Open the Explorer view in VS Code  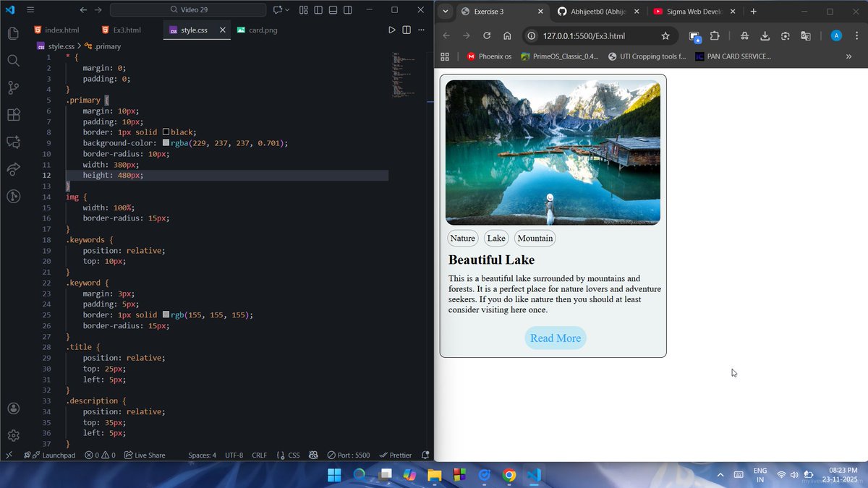[x=13, y=33]
